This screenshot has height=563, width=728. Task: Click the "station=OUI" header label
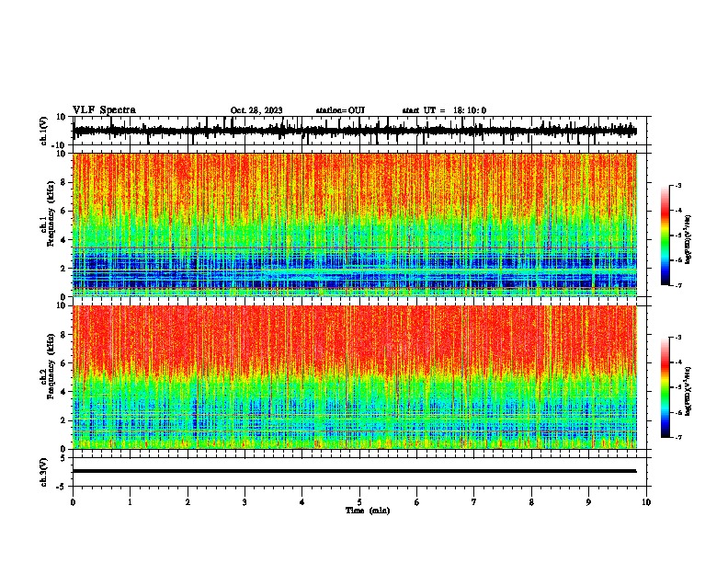340,110
